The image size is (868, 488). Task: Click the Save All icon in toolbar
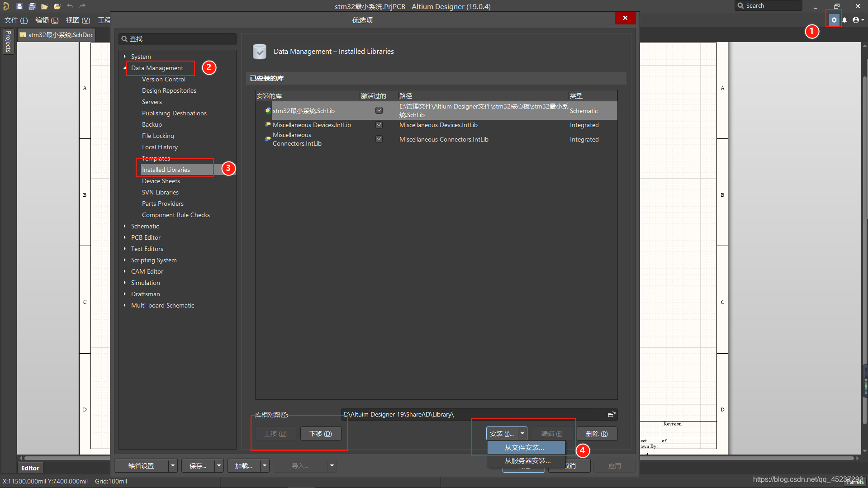coord(32,6)
